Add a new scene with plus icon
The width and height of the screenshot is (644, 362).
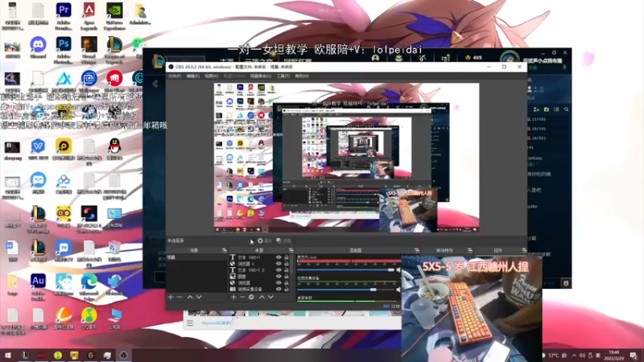pos(171,297)
